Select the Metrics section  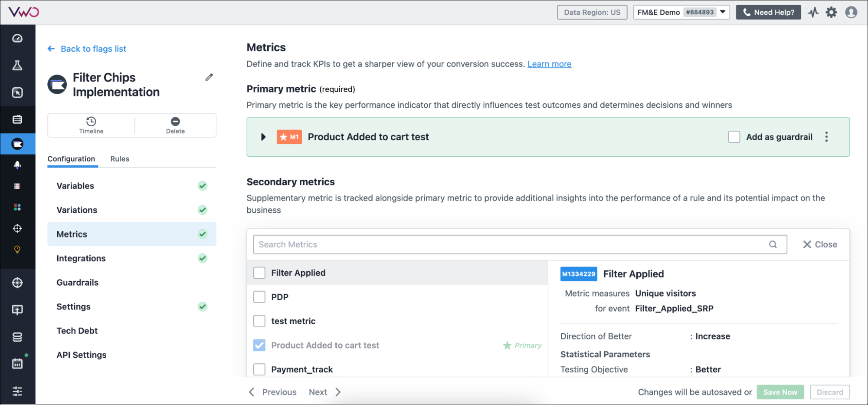pyautogui.click(x=132, y=234)
